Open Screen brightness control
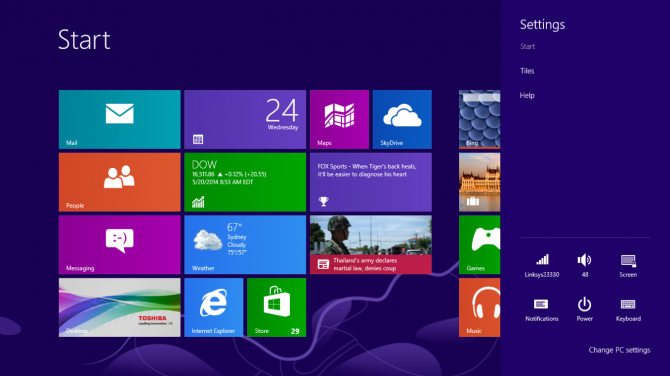The image size is (670, 376). (x=628, y=266)
